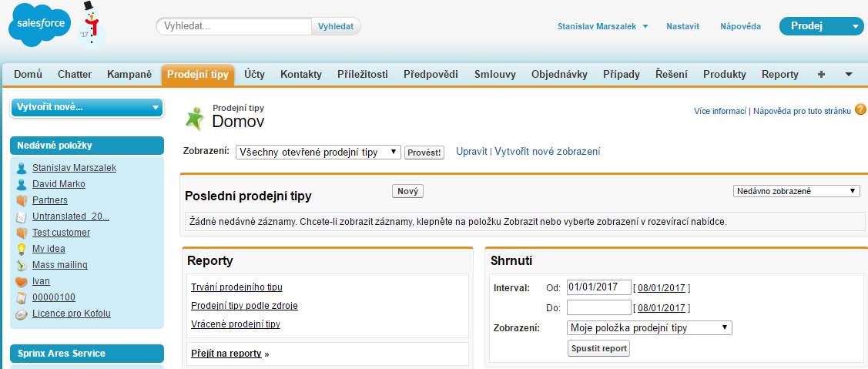Open the Kampaně tab
This screenshot has height=369, width=868.
coord(129,74)
